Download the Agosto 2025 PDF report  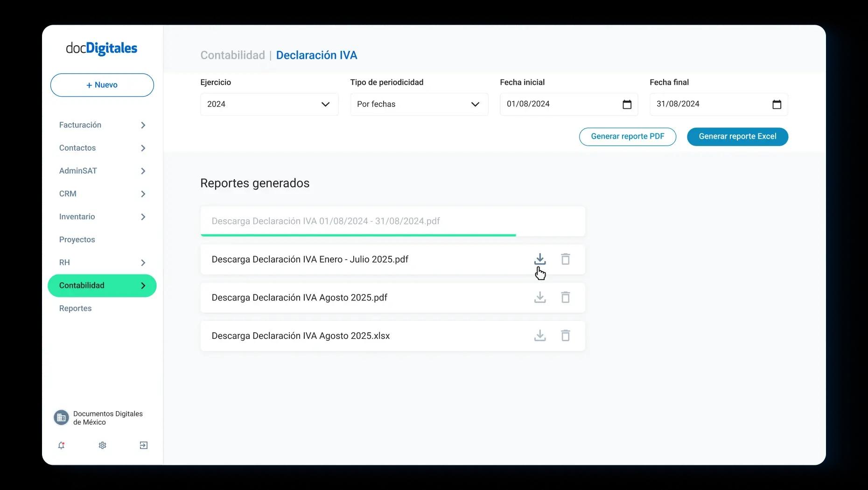tap(540, 297)
